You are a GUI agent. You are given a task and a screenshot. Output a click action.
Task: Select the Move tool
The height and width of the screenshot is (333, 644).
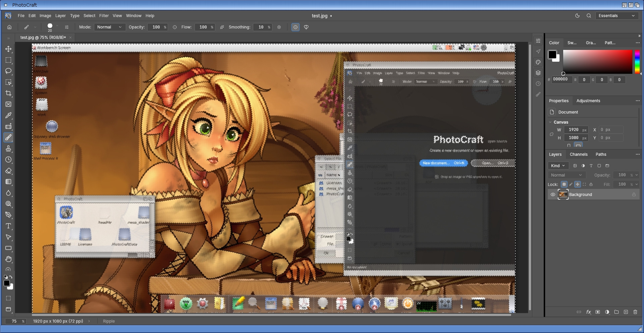8,49
